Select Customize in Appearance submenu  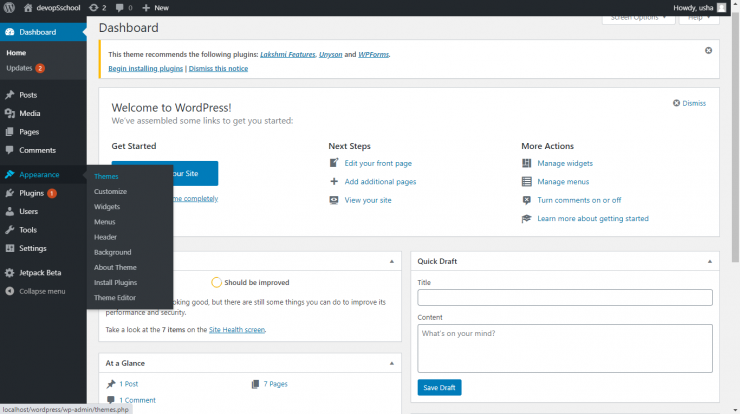pyautogui.click(x=110, y=192)
